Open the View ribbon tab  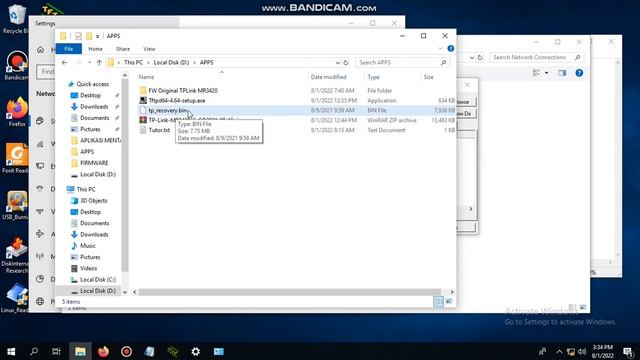point(149,49)
